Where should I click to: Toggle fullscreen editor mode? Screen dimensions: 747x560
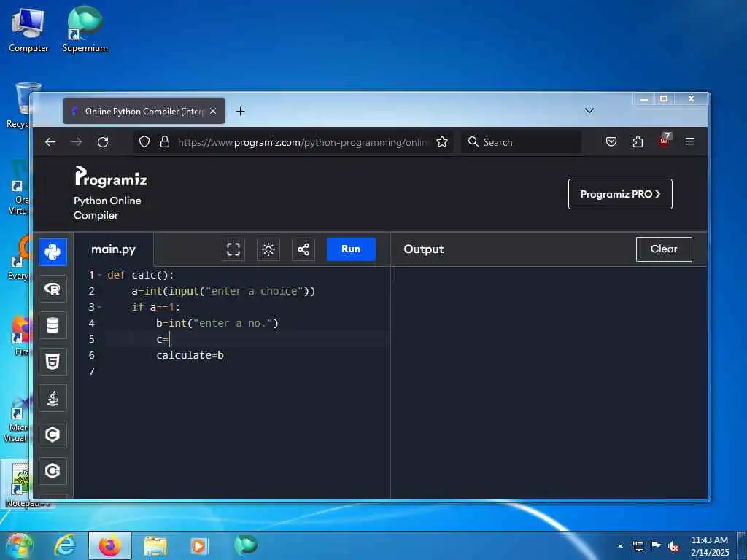233,249
